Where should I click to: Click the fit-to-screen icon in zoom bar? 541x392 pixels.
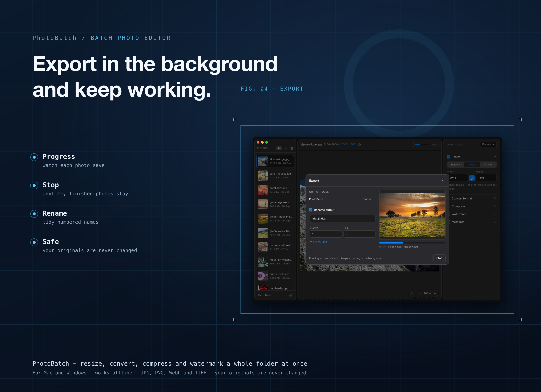coord(412,293)
